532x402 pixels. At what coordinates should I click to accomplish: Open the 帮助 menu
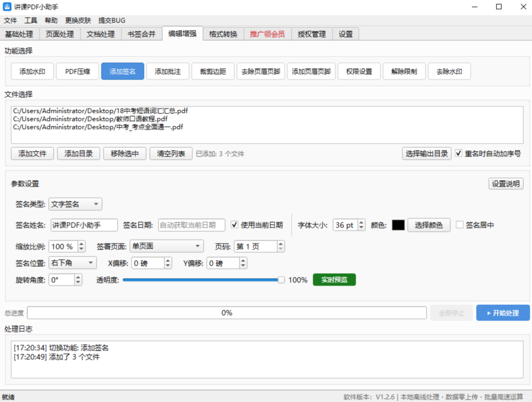(x=51, y=20)
